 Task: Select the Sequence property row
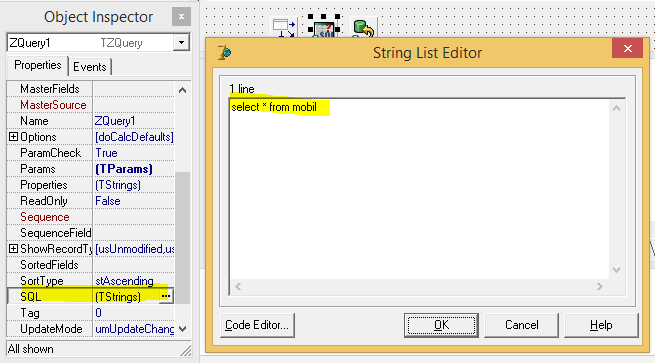click(91, 217)
